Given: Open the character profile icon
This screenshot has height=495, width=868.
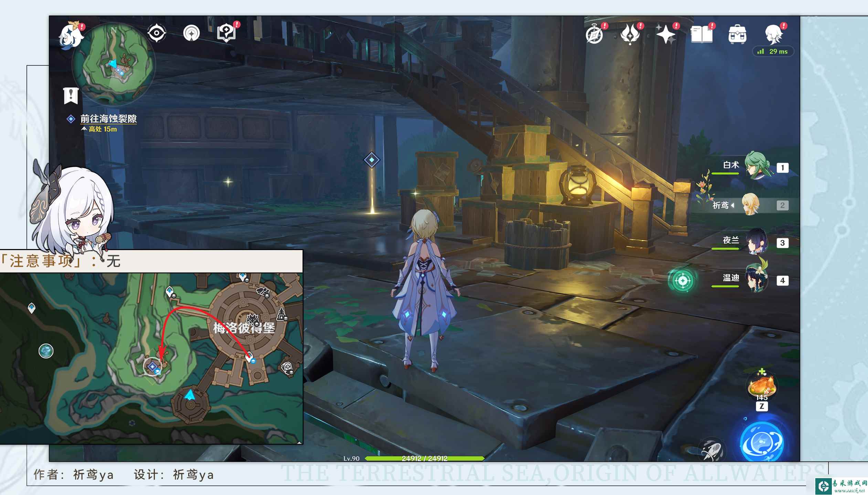Looking at the screenshot, I should click(774, 34).
